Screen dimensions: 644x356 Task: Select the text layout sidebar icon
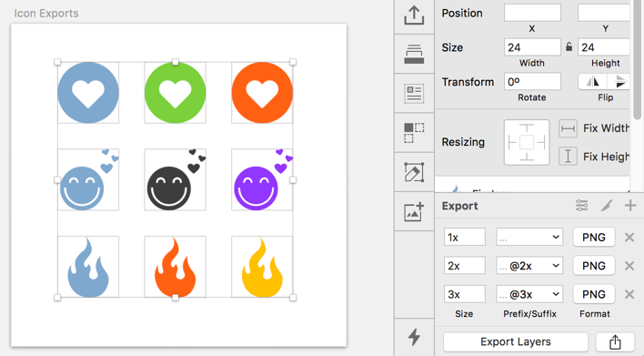pos(414,93)
